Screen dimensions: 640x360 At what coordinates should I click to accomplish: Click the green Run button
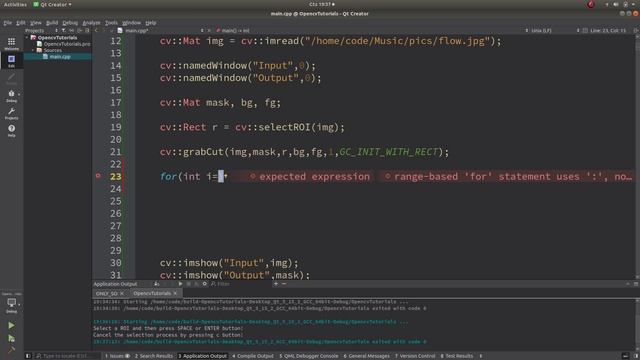tap(11, 325)
